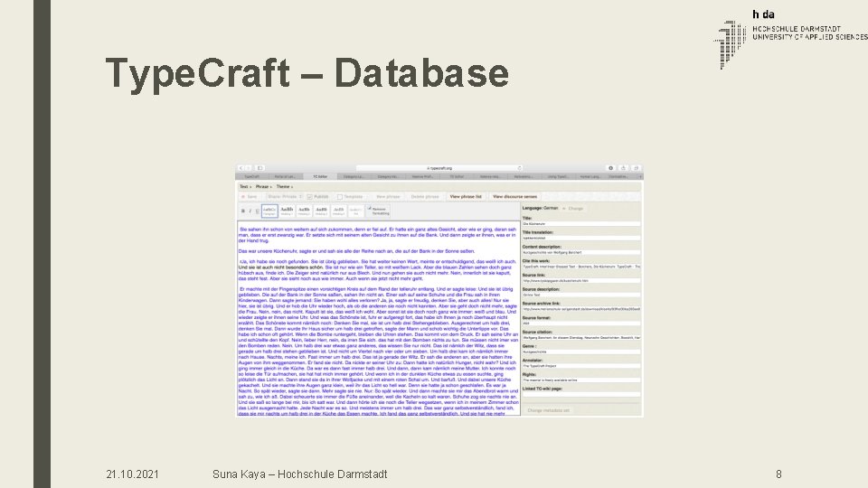This screenshot has height=488, width=868.
Task: Click the Content description field
Action: tap(581, 252)
